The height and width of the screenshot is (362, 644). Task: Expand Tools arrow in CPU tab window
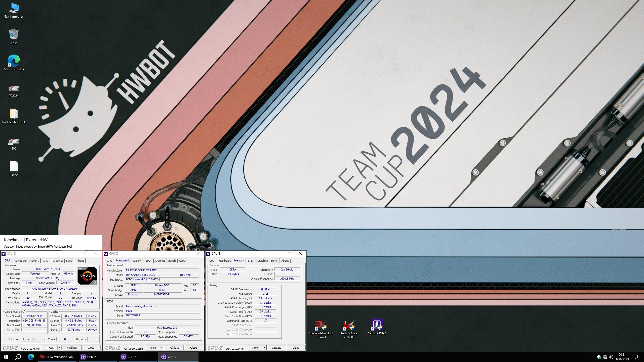coord(60,348)
